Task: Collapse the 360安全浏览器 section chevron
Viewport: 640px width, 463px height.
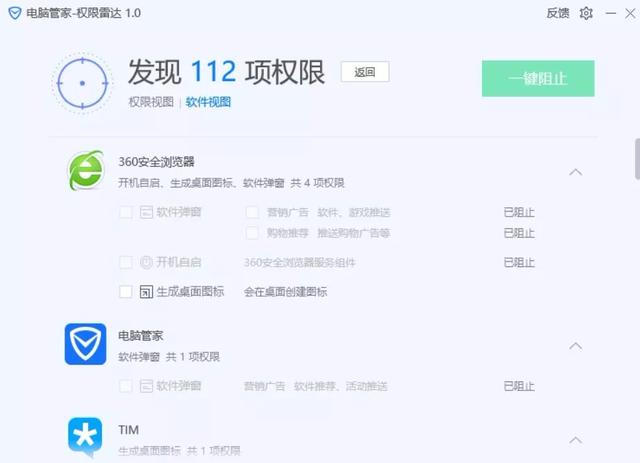Action: [576, 172]
